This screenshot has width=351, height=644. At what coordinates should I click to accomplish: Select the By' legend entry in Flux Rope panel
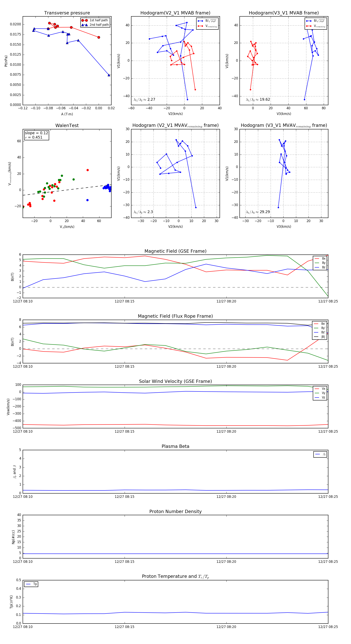pyautogui.click(x=320, y=328)
